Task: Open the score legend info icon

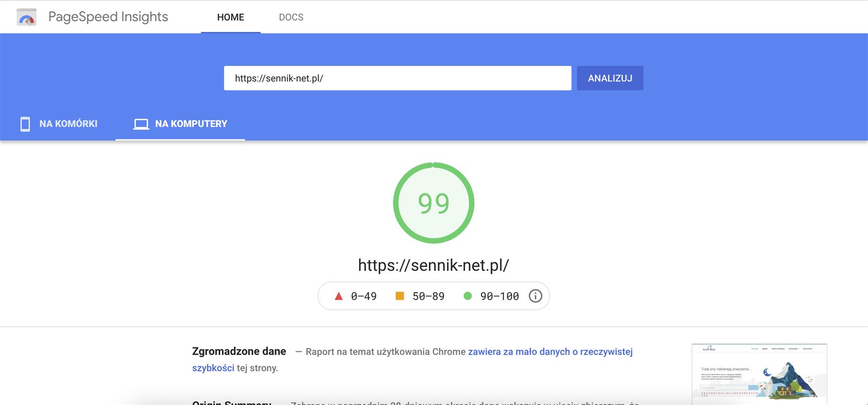Action: 535,296
